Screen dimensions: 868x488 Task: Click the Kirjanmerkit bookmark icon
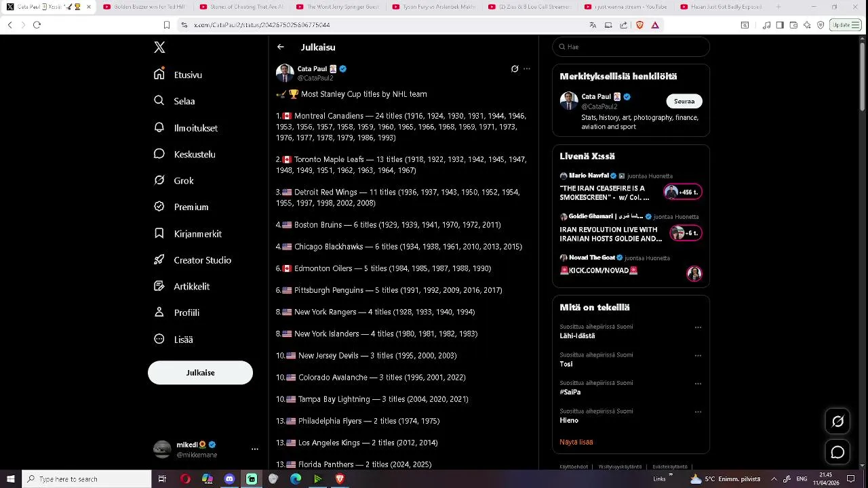(x=159, y=233)
